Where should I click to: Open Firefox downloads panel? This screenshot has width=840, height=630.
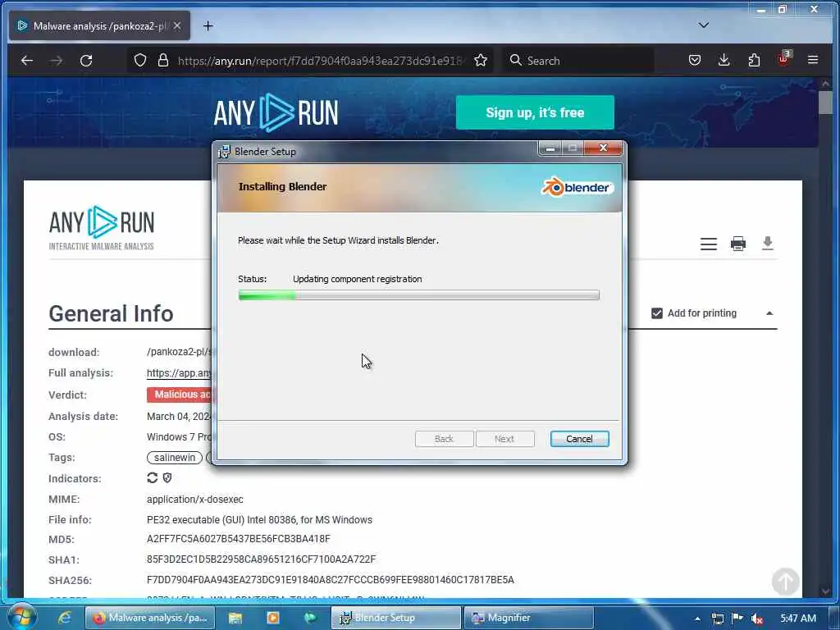[x=724, y=60]
